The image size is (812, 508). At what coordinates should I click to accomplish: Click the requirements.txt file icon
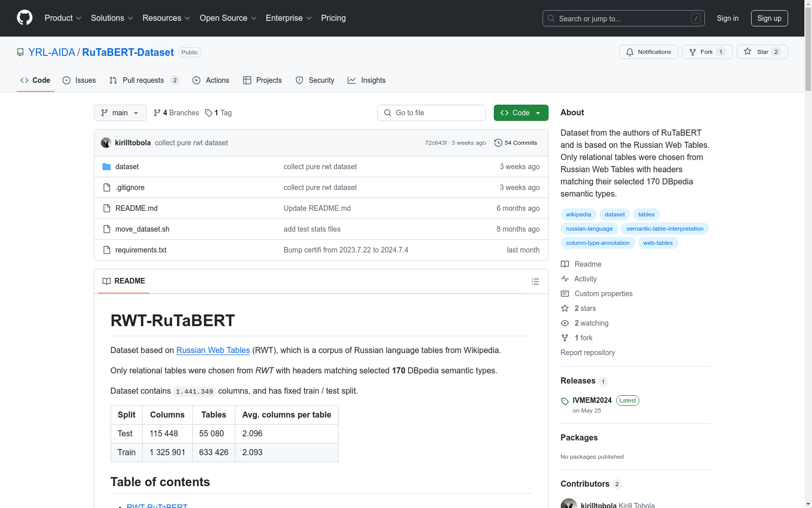click(x=107, y=250)
